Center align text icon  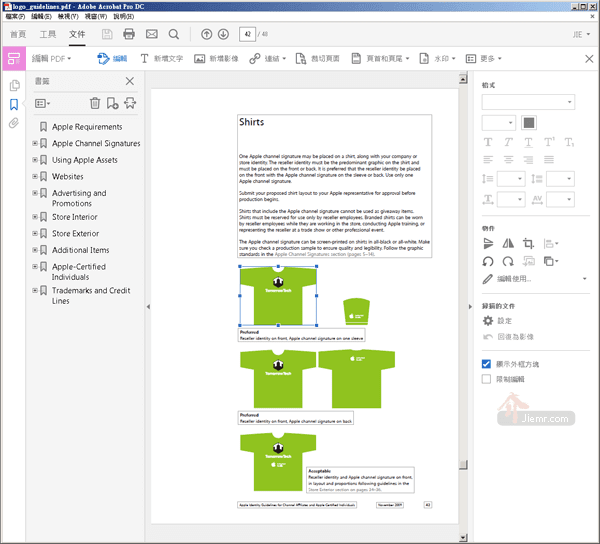[508, 160]
